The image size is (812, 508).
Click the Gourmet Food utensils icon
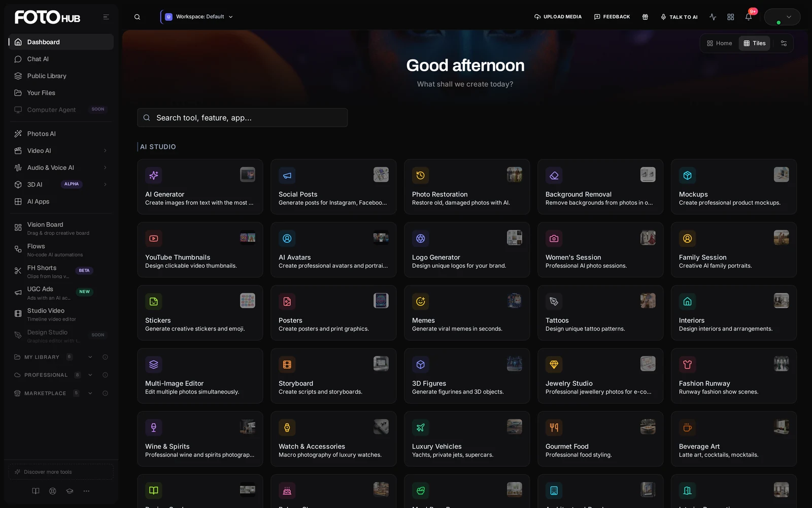coord(554,427)
